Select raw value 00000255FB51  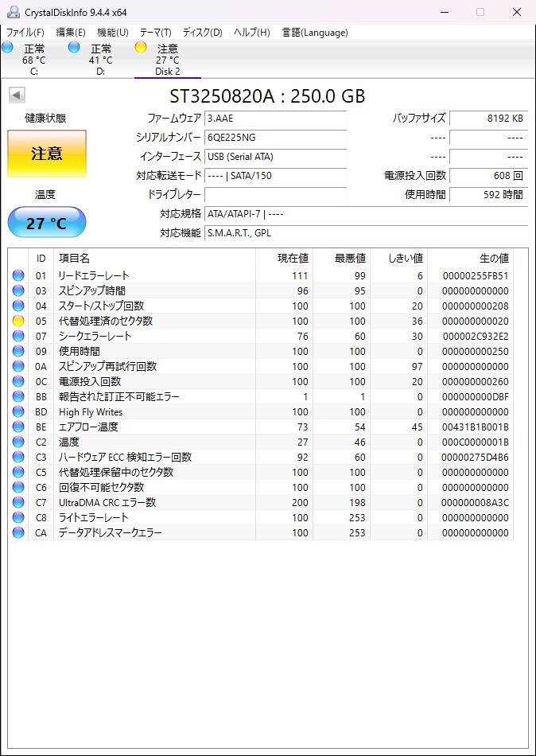coord(476,276)
